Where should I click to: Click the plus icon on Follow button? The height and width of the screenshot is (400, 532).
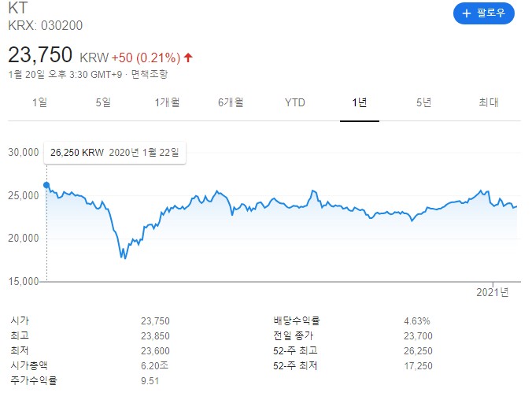click(467, 13)
